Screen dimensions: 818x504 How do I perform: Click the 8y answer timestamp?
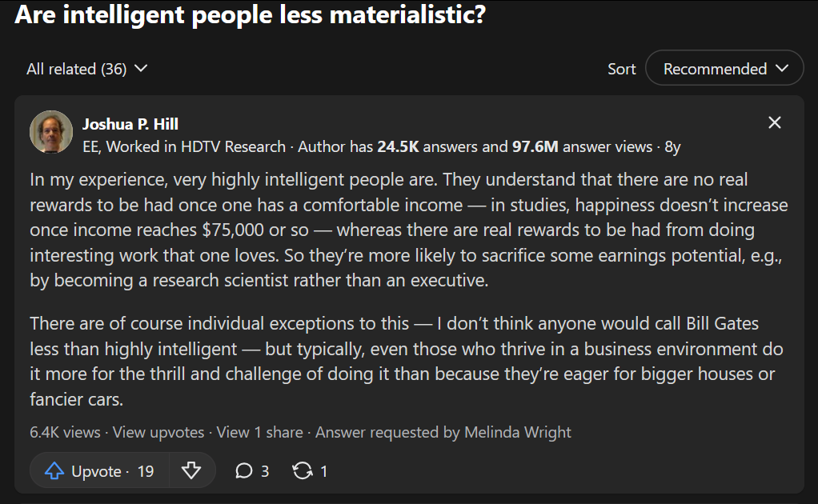point(672,146)
